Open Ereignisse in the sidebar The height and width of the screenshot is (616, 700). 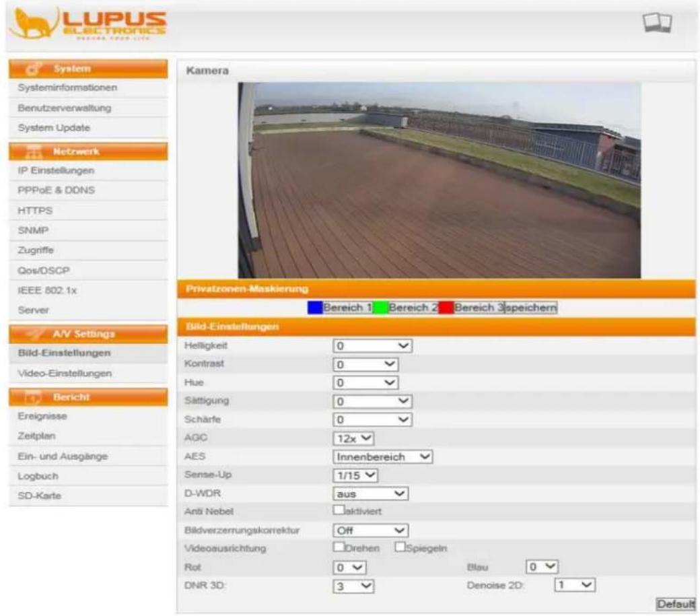click(x=88, y=417)
